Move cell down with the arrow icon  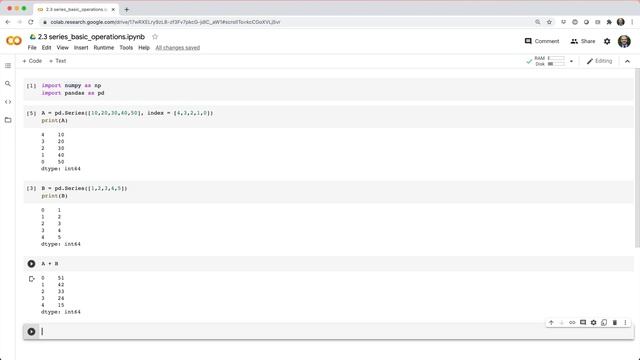click(562, 322)
